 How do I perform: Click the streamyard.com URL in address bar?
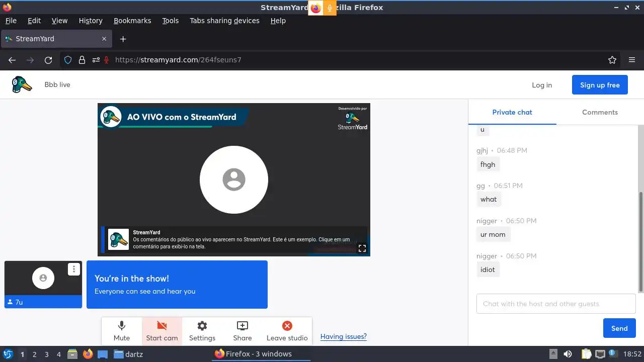click(178, 60)
